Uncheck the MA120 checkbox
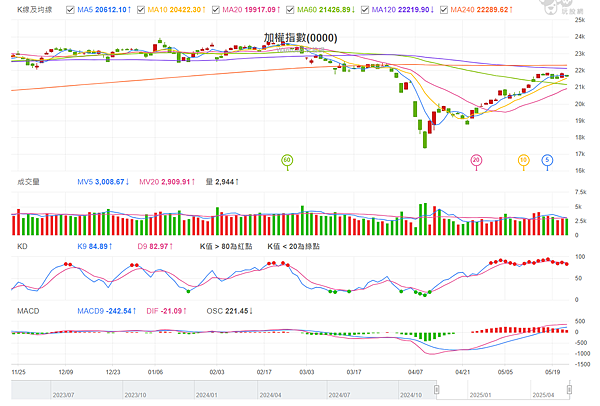The image size is (600, 406). click(x=365, y=10)
